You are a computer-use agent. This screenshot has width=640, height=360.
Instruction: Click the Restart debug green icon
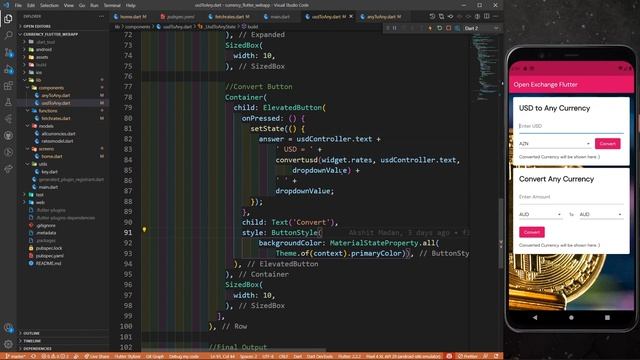(x=439, y=28)
